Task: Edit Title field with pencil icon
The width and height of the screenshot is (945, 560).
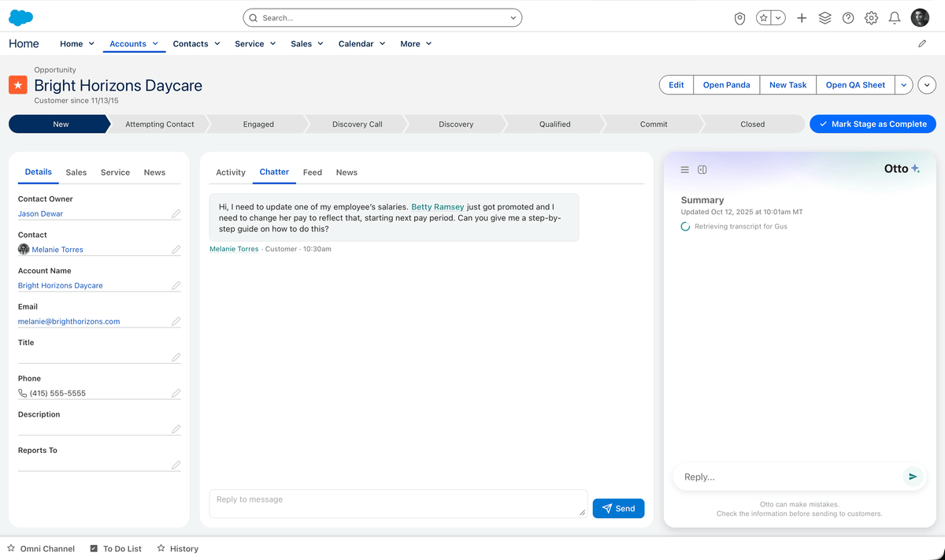Action: (x=176, y=358)
